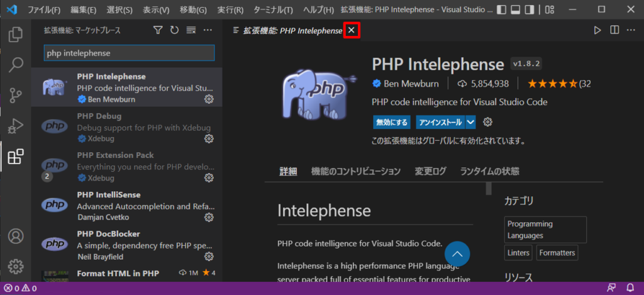This screenshot has width=644, height=295.
Task: Open the 選択(S) menu
Action: coord(119,9)
